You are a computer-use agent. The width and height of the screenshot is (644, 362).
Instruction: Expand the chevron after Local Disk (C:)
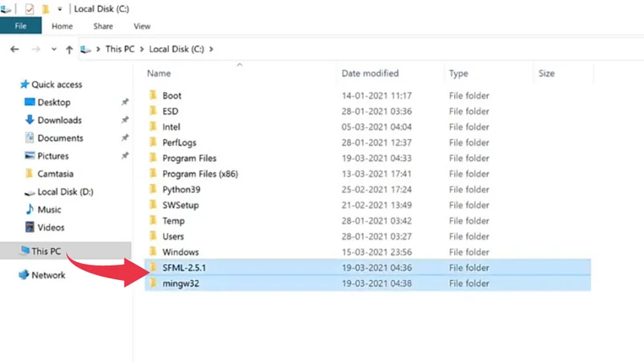click(x=212, y=49)
